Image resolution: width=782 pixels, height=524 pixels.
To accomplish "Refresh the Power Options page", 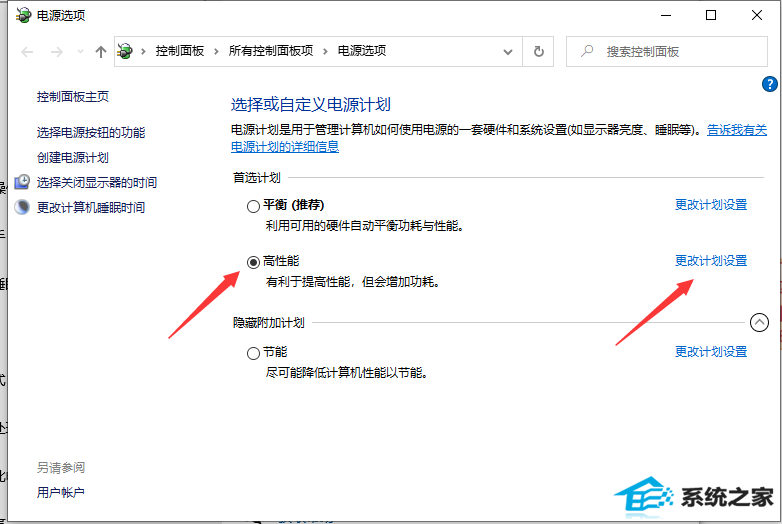I will pos(539,51).
